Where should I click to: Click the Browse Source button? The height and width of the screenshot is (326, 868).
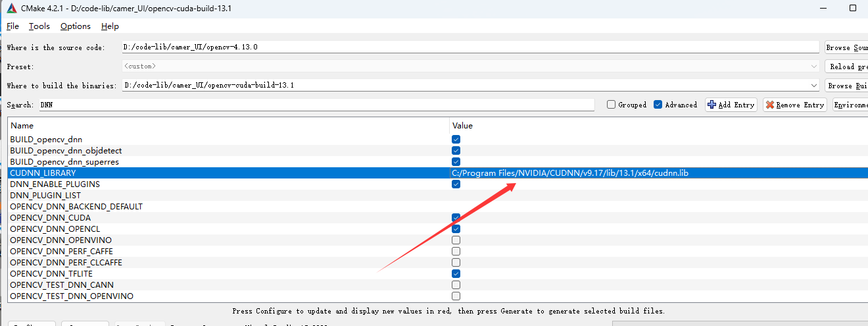(846, 47)
